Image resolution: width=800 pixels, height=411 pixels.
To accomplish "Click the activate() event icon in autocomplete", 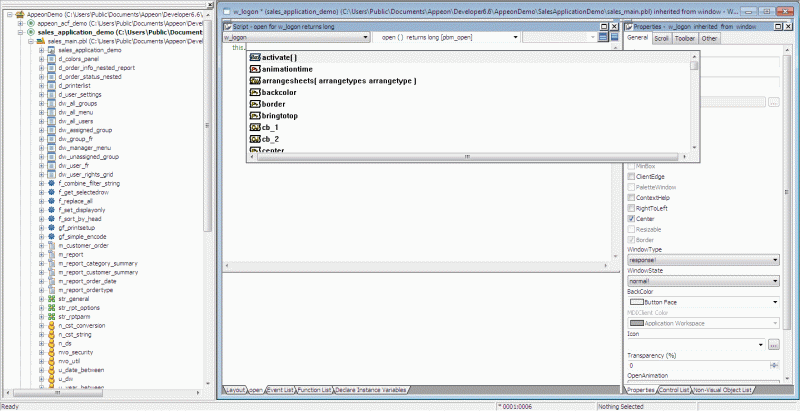I will (x=255, y=58).
